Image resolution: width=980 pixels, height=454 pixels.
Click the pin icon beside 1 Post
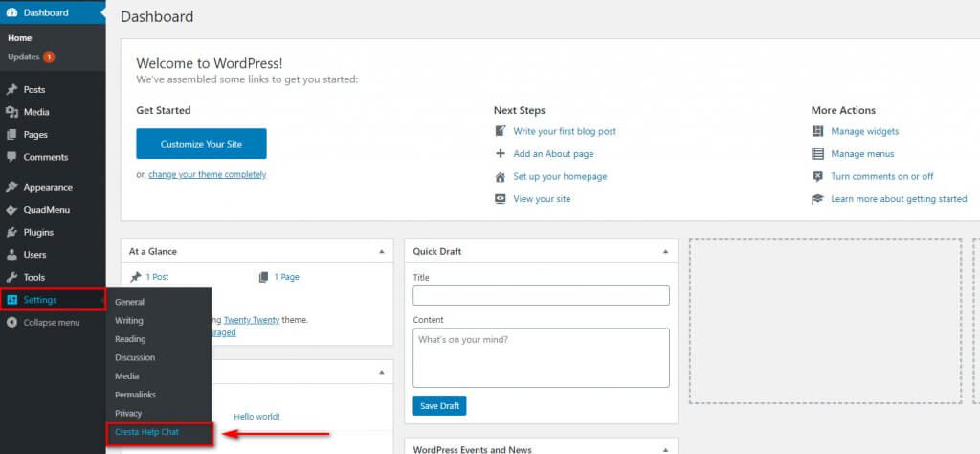point(136,277)
